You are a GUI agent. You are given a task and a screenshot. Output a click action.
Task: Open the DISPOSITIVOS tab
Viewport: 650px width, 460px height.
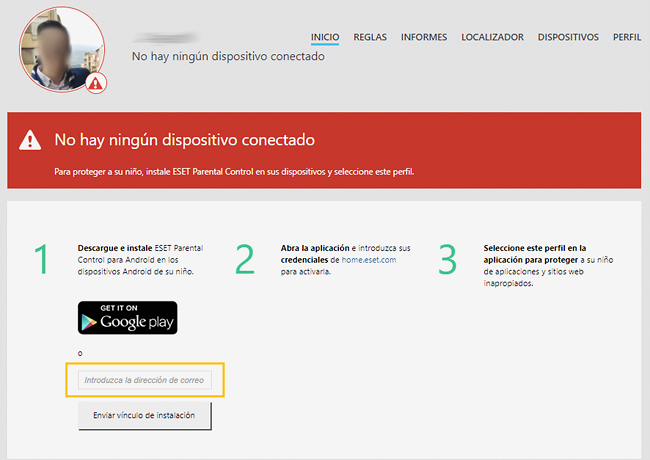coord(568,37)
